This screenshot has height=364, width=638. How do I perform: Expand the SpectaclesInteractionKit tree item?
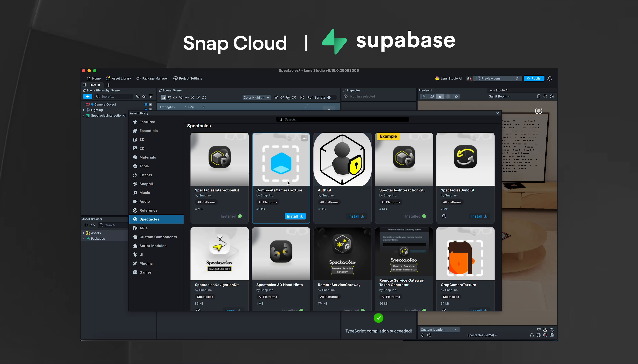[x=83, y=115]
